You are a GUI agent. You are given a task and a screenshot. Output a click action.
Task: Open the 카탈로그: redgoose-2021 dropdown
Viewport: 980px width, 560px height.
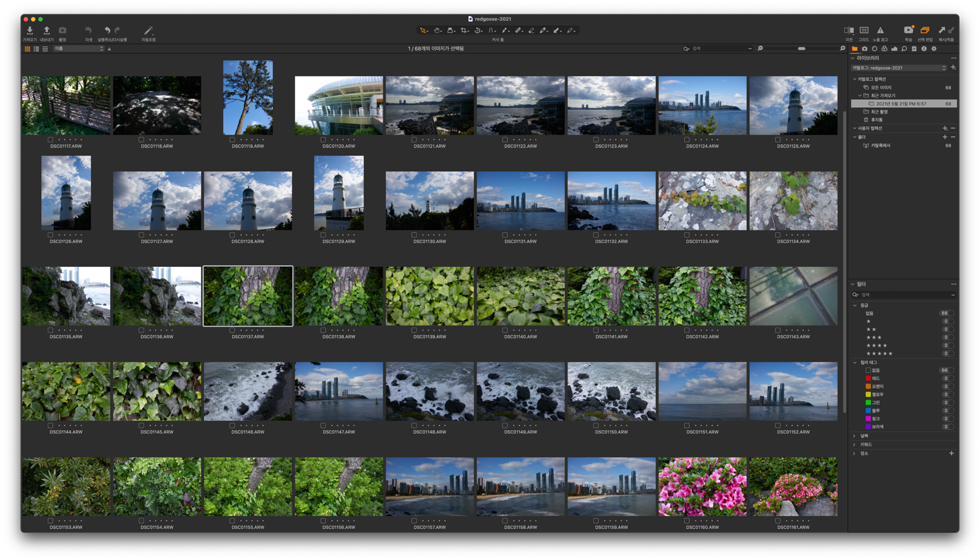click(899, 68)
